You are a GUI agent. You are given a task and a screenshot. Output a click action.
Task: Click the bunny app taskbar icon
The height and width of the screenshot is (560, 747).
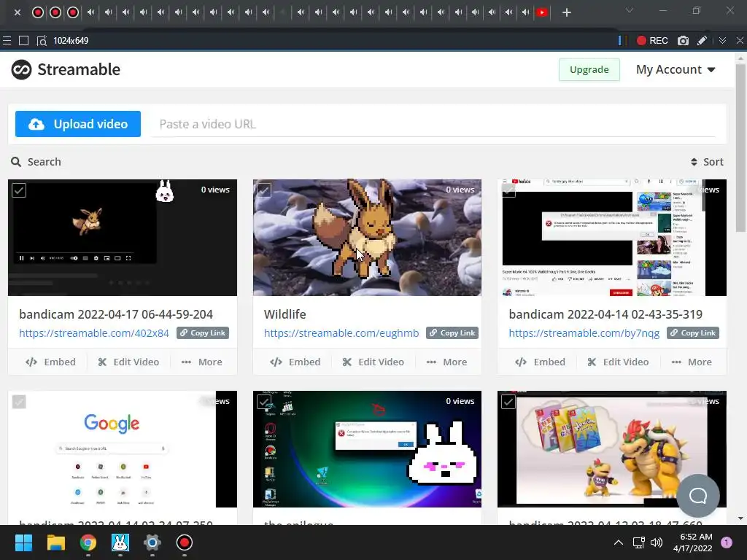[120, 542]
